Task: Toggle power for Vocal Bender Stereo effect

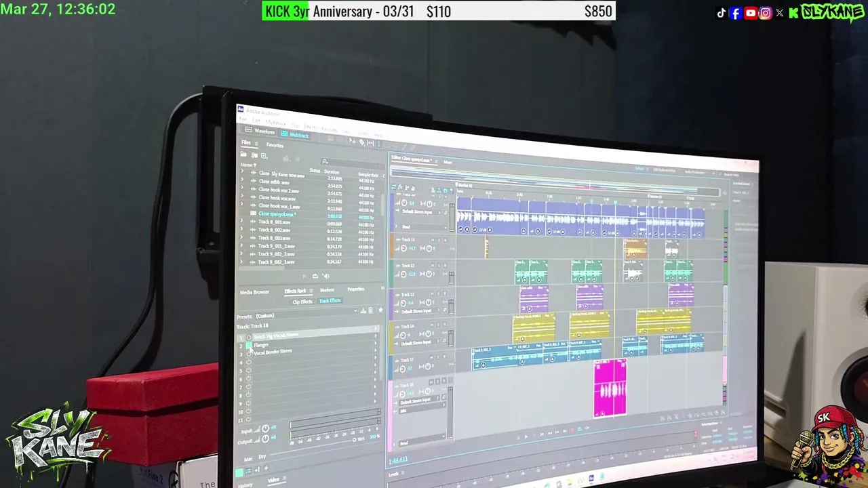Action: tap(249, 353)
